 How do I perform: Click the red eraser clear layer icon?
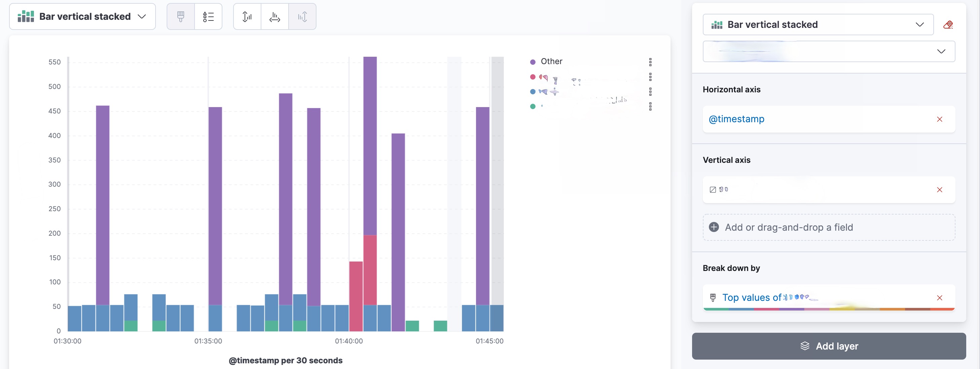tap(948, 25)
